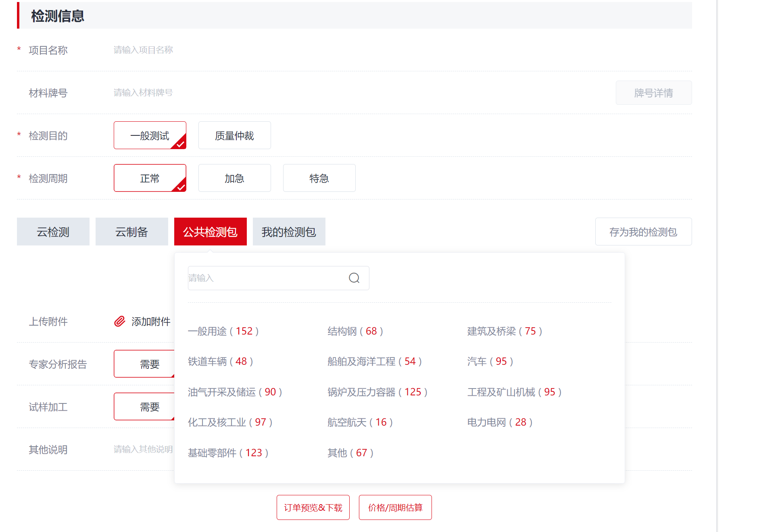
Task: Click the 价格/周期估算 button
Action: (x=396, y=507)
